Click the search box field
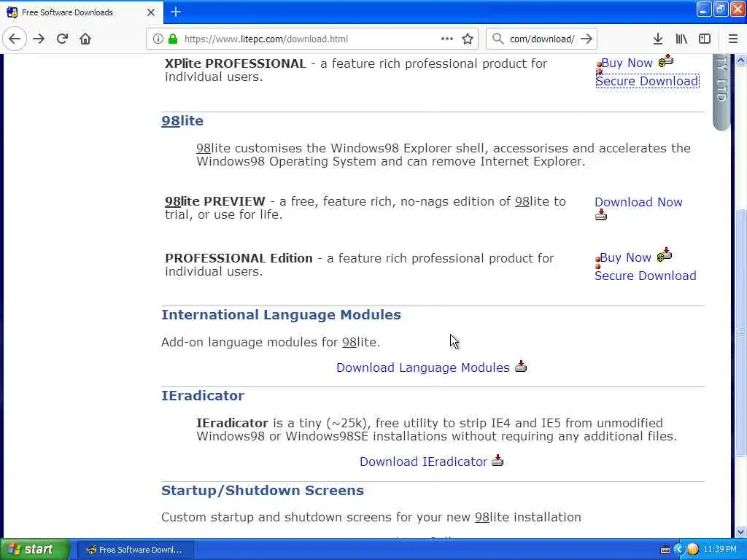 pyautogui.click(x=542, y=39)
